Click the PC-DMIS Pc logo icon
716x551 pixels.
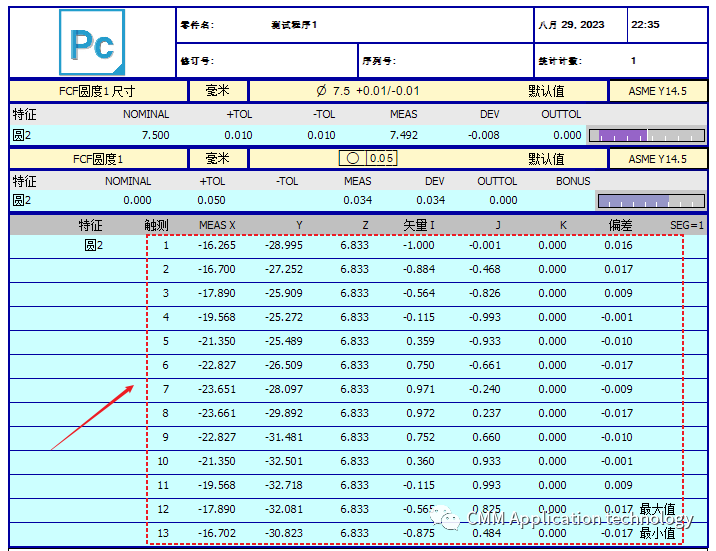[x=92, y=42]
